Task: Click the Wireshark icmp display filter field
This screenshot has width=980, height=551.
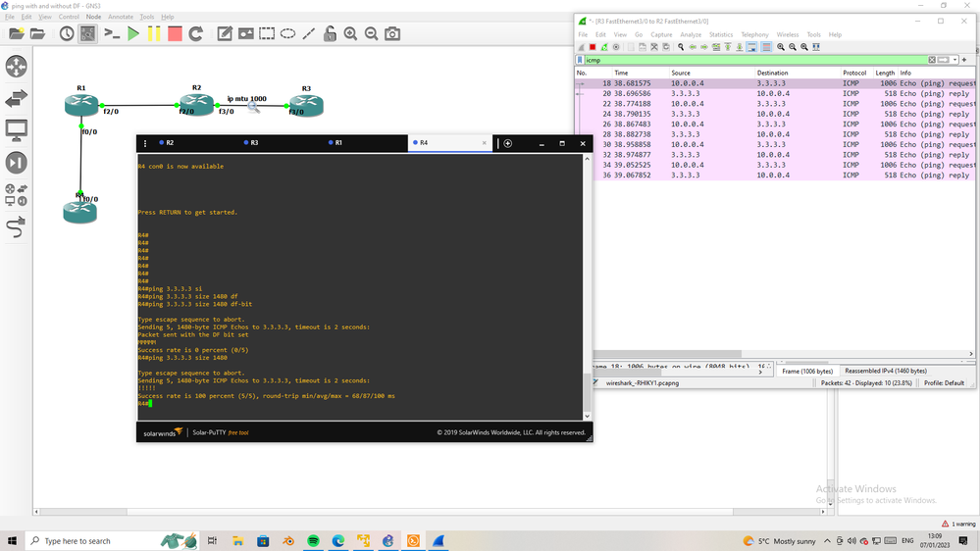Action: pyautogui.click(x=755, y=60)
